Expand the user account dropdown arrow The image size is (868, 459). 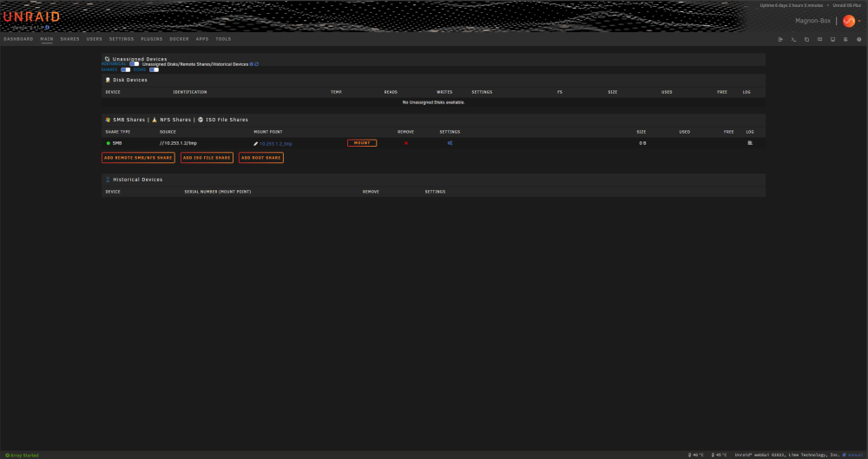pos(859,21)
